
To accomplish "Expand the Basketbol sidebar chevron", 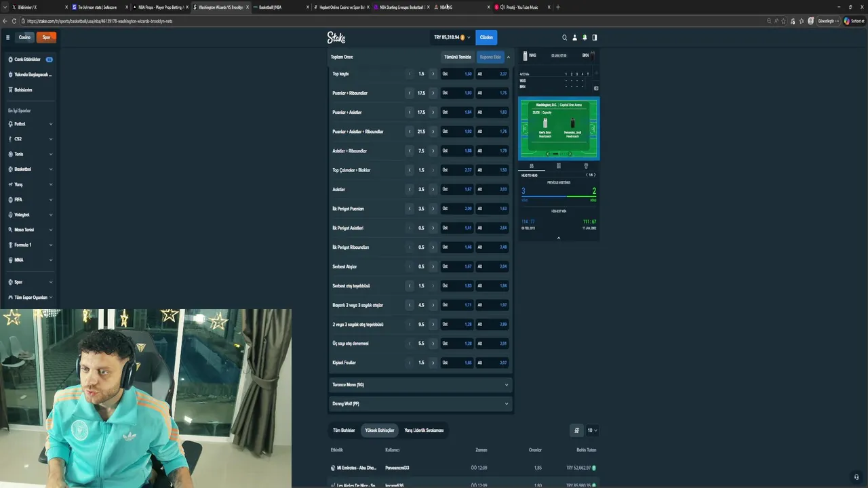I will click(51, 169).
